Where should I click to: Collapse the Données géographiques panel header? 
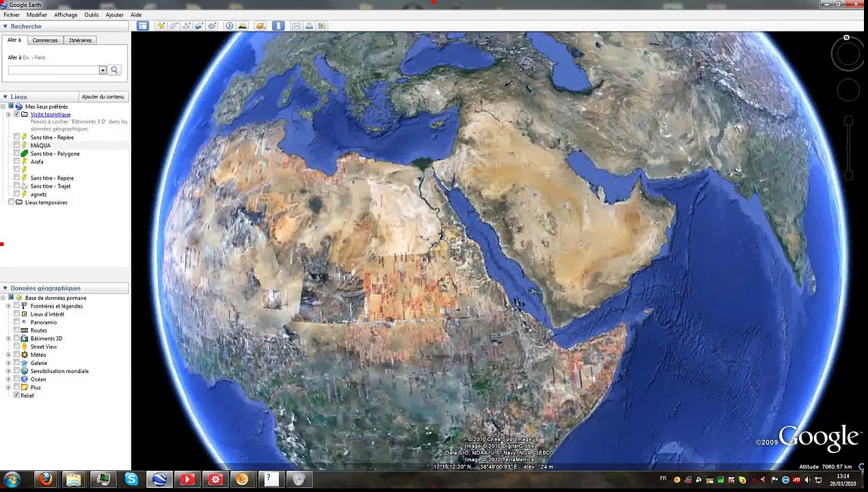click(x=64, y=288)
